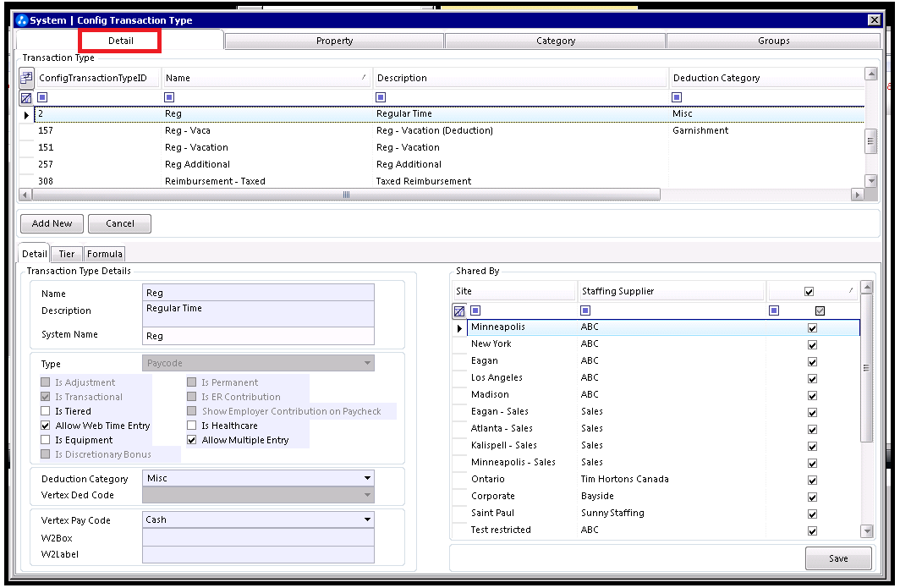Save the transaction type changes

coord(838,558)
